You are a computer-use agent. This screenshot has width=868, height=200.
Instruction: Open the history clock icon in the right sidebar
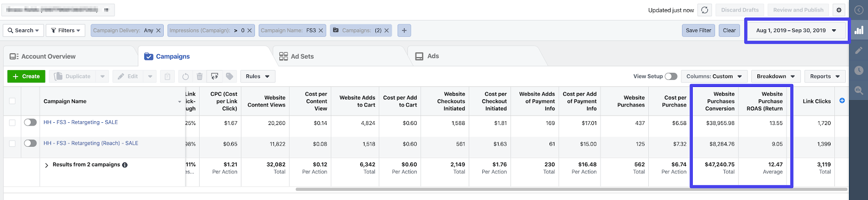pyautogui.click(x=859, y=70)
